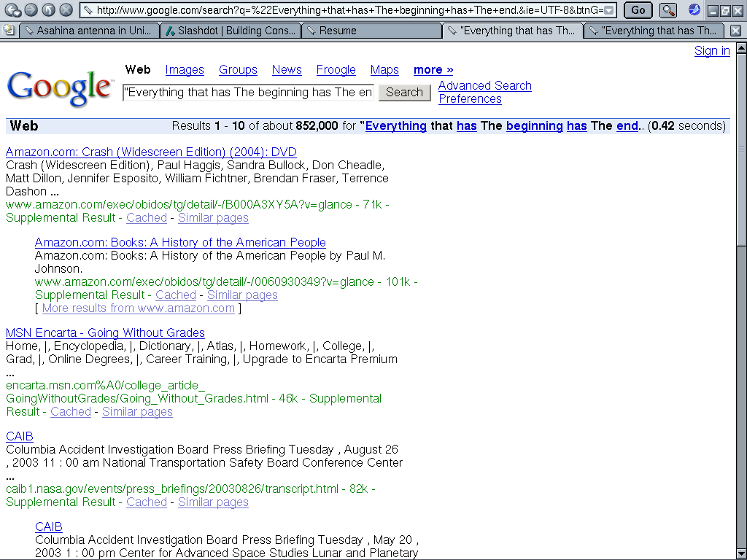
Task: Open a new tab with the new-tab icon
Action: [9, 31]
